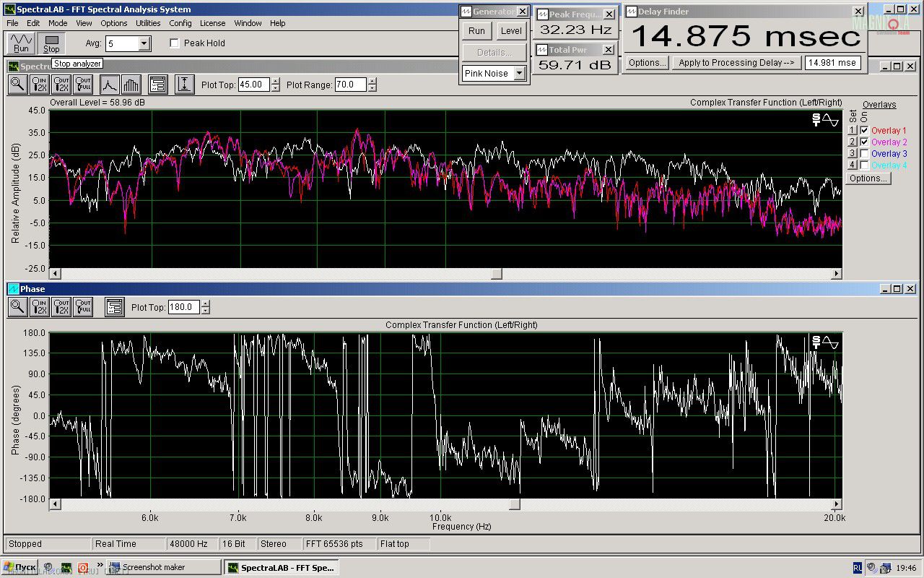Click the Phase plot marker icon
The width and height of the screenshot is (924, 578).
click(825, 342)
